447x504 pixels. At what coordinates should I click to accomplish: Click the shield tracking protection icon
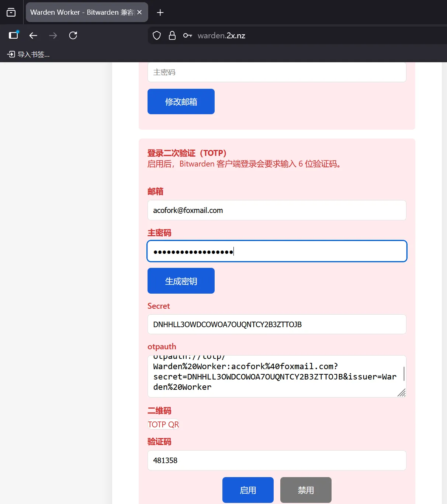157,35
